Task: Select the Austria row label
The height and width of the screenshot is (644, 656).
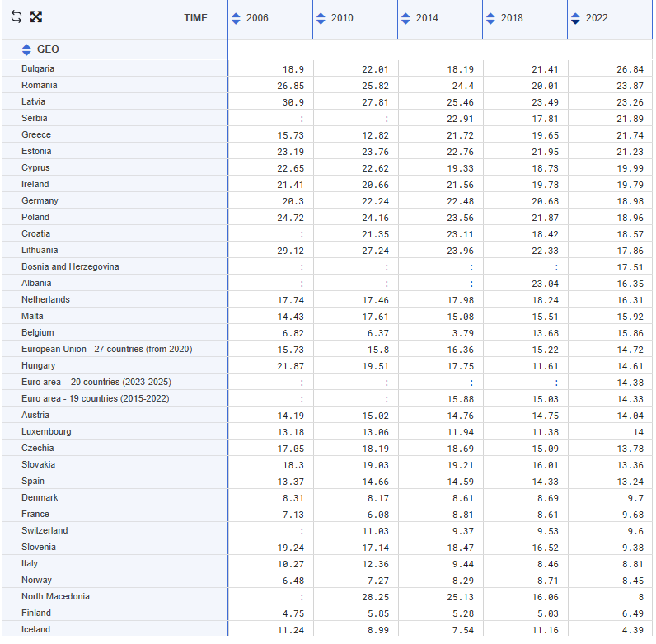Action: click(x=35, y=415)
